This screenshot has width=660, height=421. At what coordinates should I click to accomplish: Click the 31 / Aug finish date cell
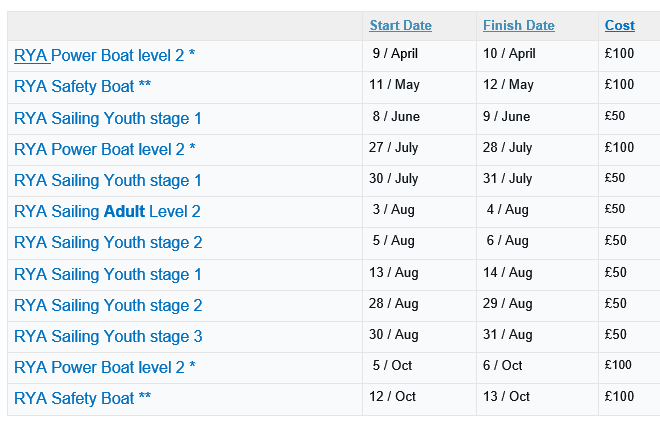coord(507,334)
